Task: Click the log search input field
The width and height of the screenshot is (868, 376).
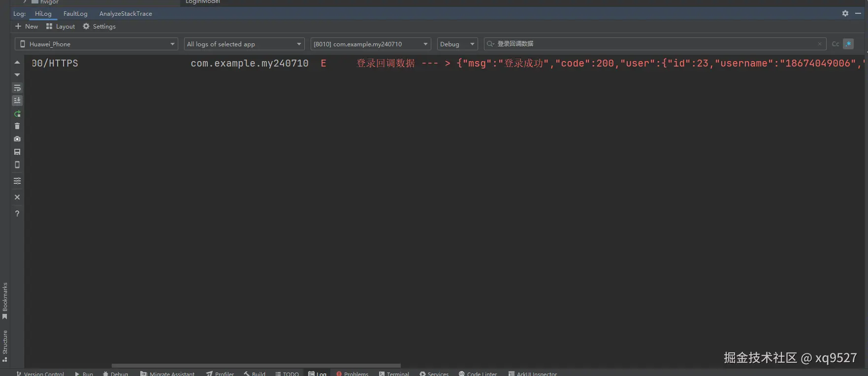Action: (x=655, y=44)
